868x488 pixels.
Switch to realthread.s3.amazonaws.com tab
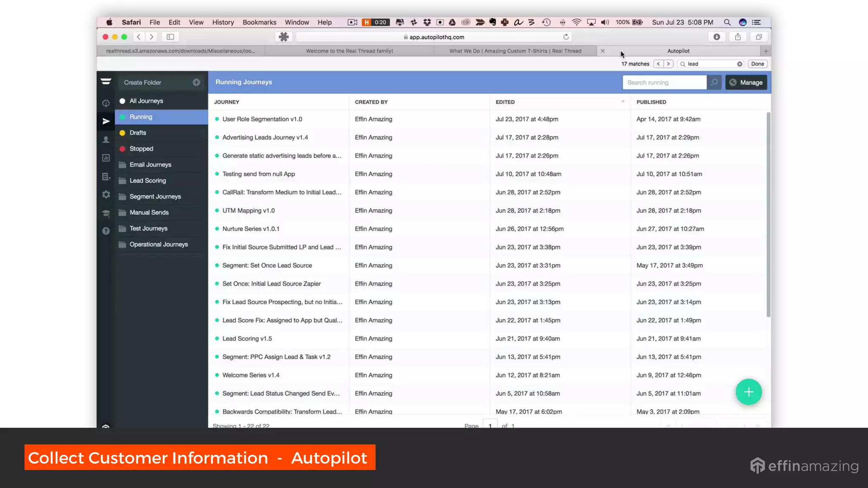pyautogui.click(x=181, y=51)
